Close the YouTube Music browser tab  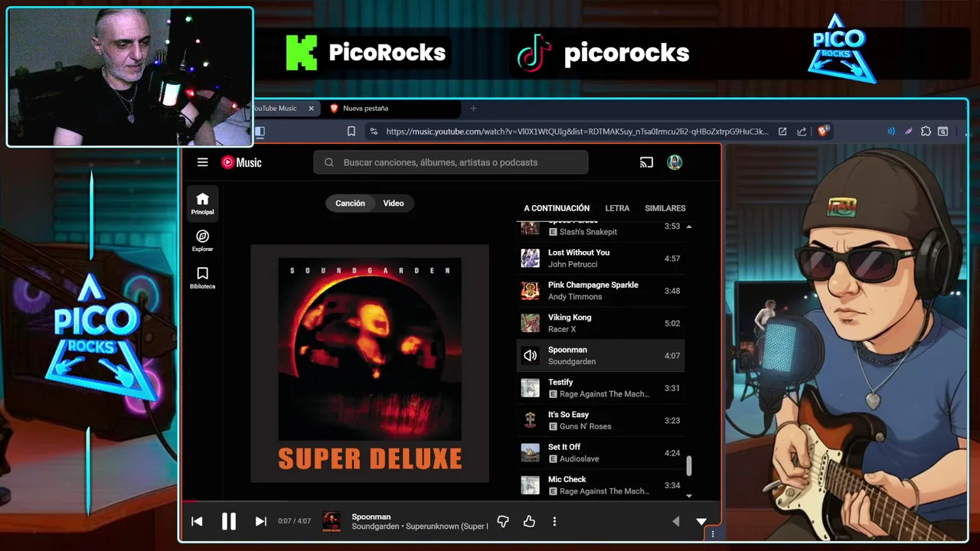(x=311, y=108)
